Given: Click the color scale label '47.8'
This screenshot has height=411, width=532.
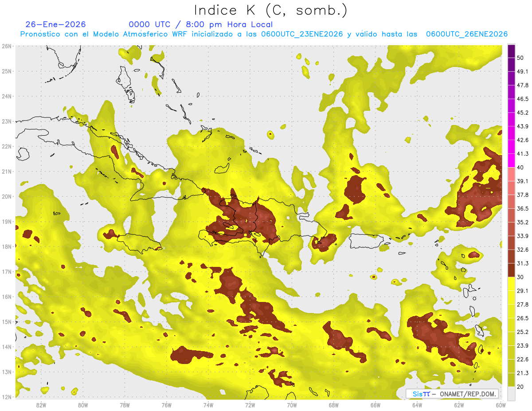Looking at the screenshot, I should click(522, 85).
